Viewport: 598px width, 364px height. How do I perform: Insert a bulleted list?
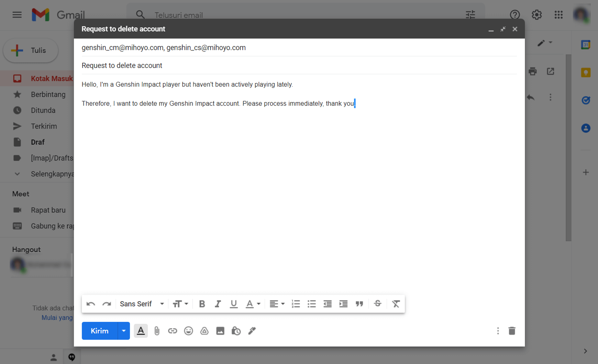tap(312, 304)
